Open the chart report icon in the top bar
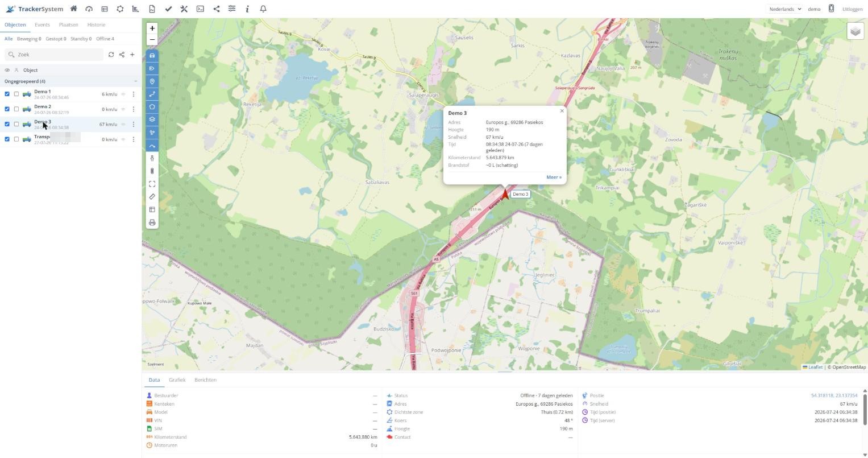The image size is (868, 458). coord(135,9)
